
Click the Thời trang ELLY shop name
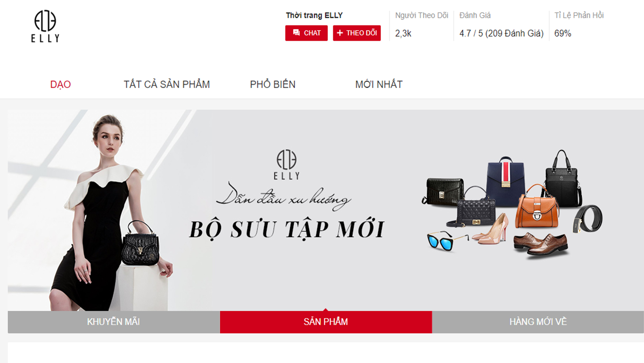pyautogui.click(x=314, y=15)
